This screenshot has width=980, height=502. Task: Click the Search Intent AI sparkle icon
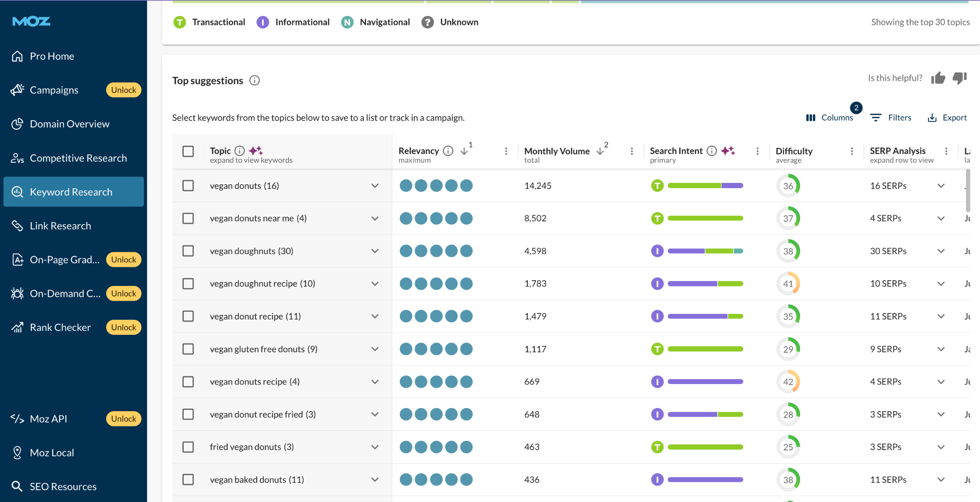[x=728, y=151]
